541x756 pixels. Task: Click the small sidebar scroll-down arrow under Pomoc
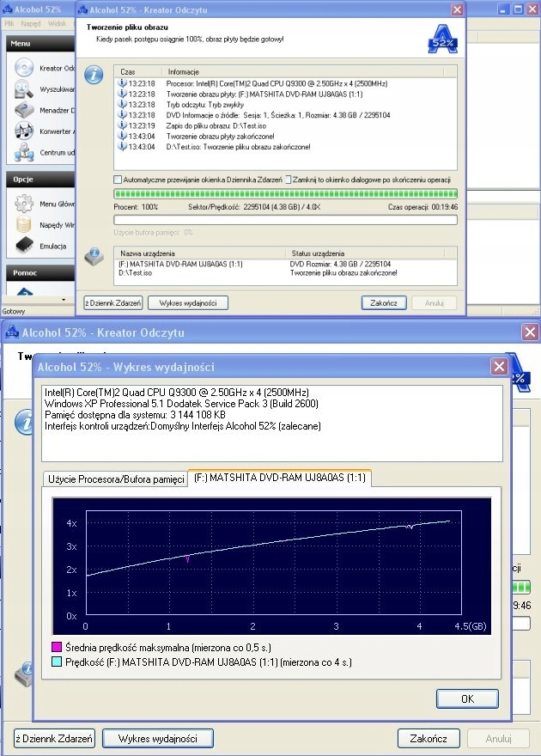point(64,300)
